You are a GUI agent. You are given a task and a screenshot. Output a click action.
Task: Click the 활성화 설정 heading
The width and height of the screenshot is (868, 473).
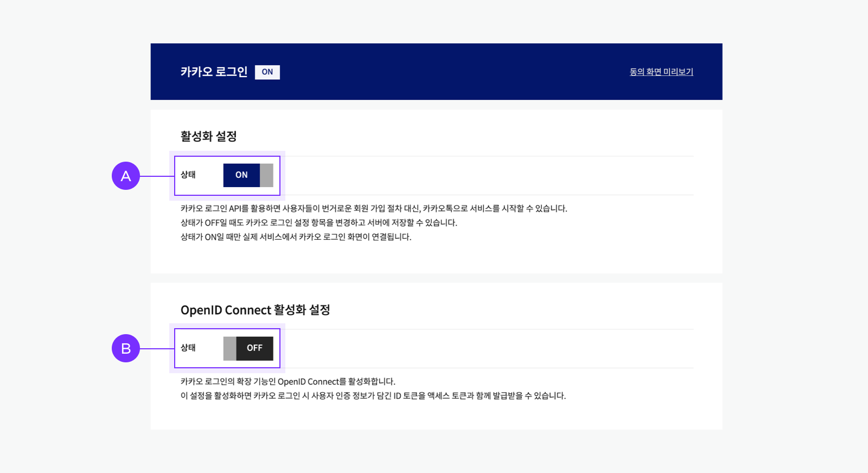pyautogui.click(x=208, y=136)
